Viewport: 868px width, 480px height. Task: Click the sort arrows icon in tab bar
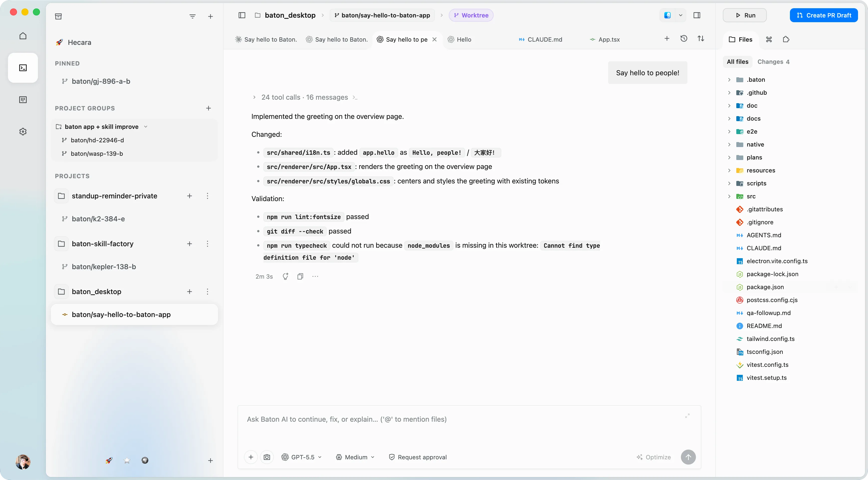[x=701, y=39]
